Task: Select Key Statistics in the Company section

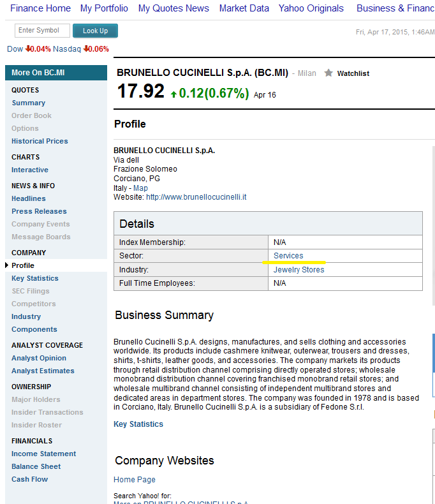Action: point(35,278)
